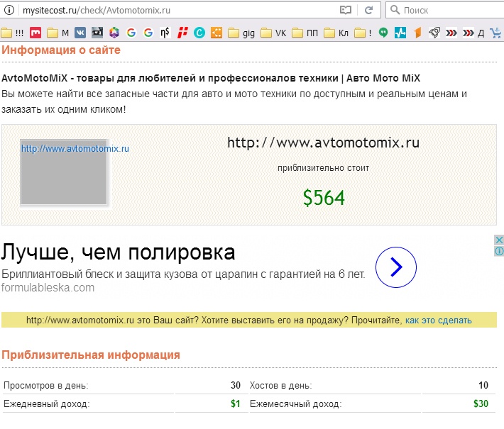Open the '!' bookmarks folder
This screenshot has height=429, width=504.
click(363, 33)
